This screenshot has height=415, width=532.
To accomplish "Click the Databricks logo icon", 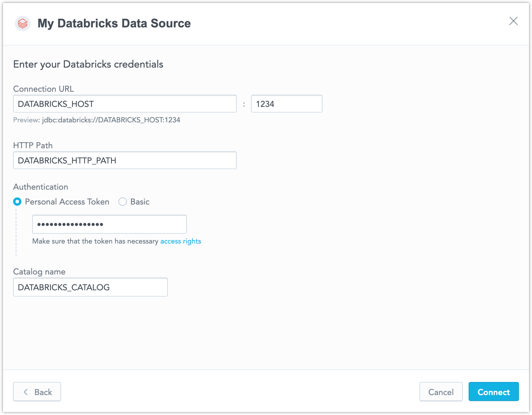I will [x=23, y=23].
